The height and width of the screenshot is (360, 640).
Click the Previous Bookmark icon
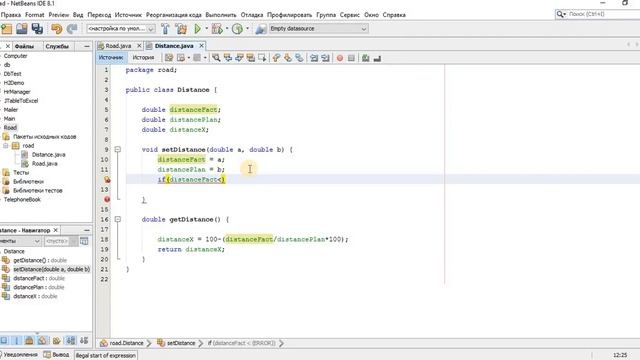[276, 58]
